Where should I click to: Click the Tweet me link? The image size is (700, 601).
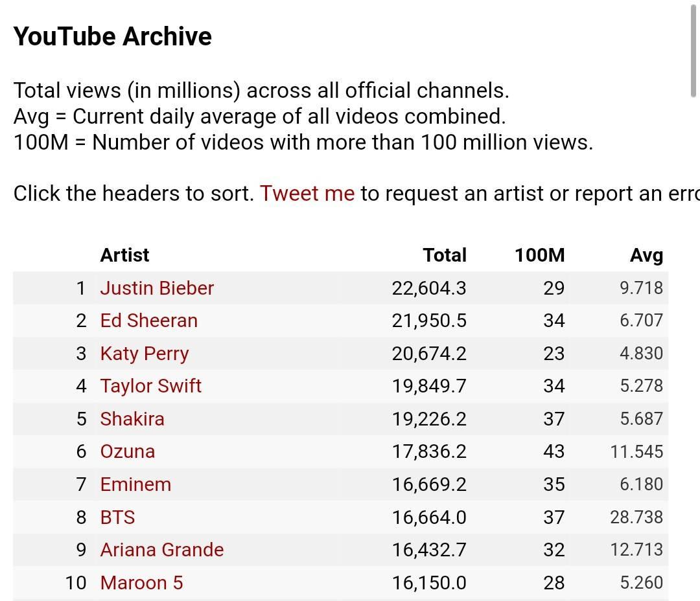(x=307, y=193)
